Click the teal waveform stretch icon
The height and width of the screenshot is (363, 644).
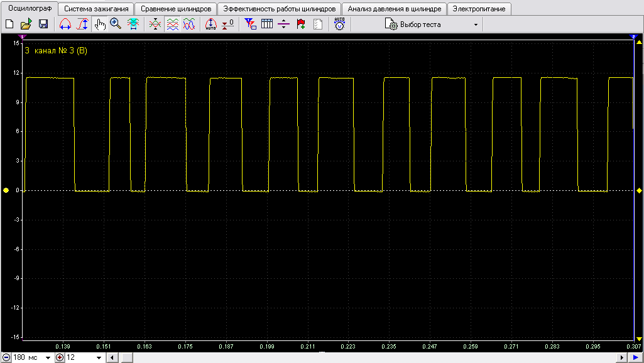pyautogui.click(x=133, y=24)
